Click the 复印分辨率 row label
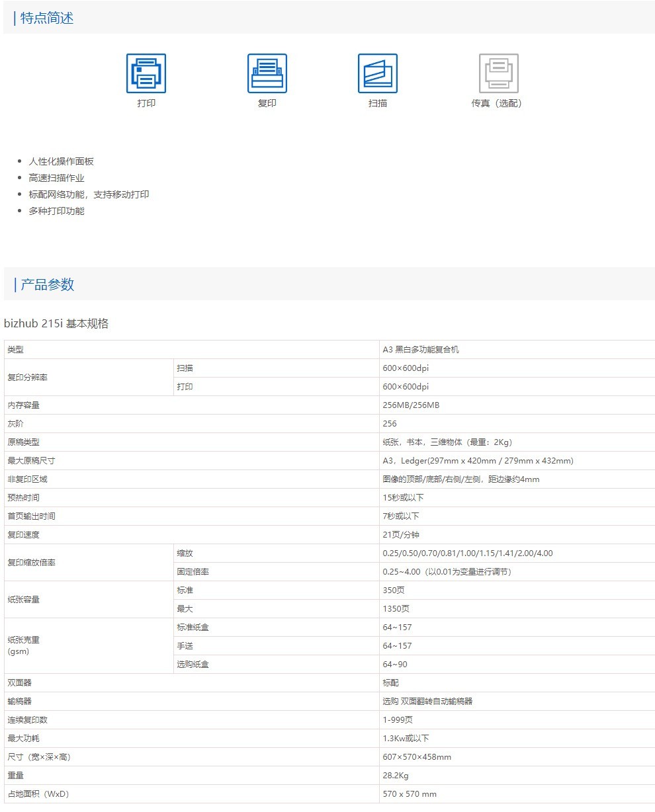 pos(28,378)
